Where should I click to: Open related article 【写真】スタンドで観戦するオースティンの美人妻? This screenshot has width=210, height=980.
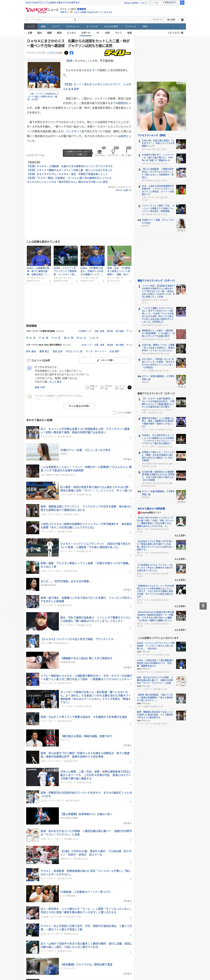click(69, 170)
